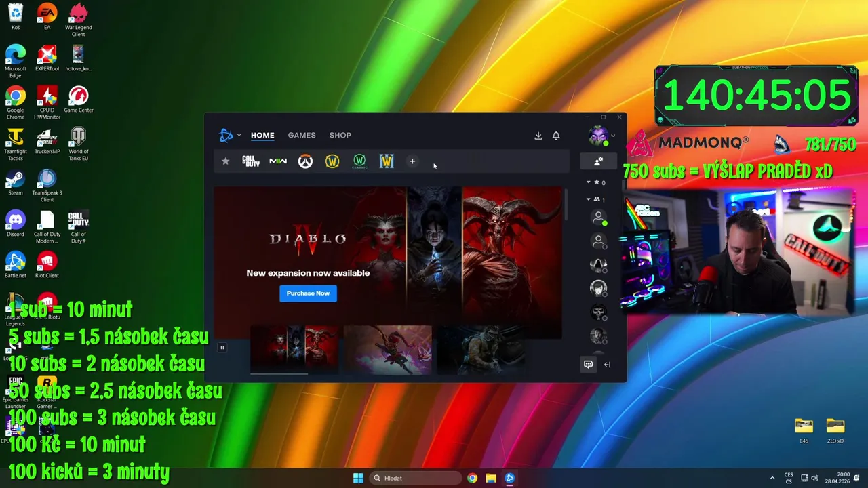The height and width of the screenshot is (488, 868).
Task: Open Battle.net logo dropdown menu
Action: [230, 135]
